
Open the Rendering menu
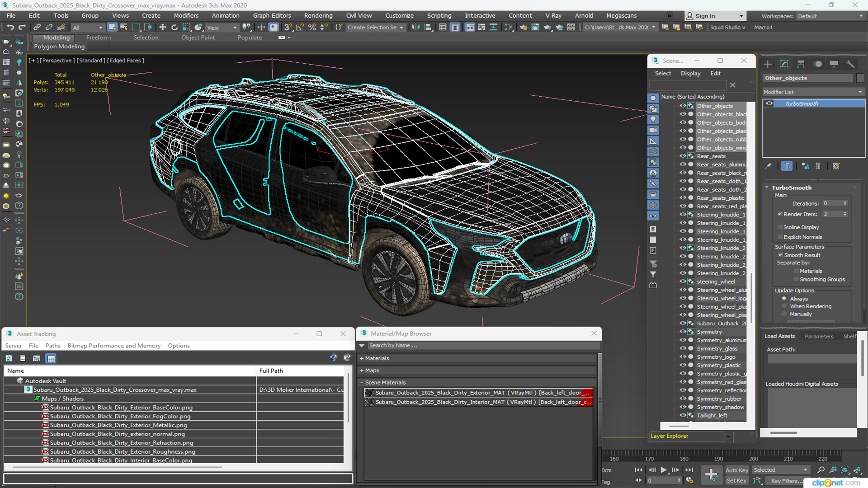(318, 16)
